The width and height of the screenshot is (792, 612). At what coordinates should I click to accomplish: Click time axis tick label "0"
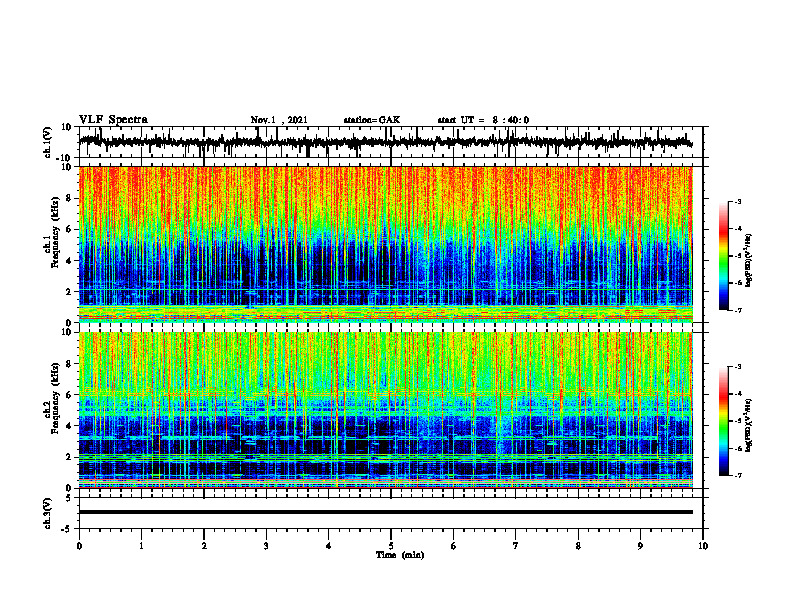pos(79,546)
